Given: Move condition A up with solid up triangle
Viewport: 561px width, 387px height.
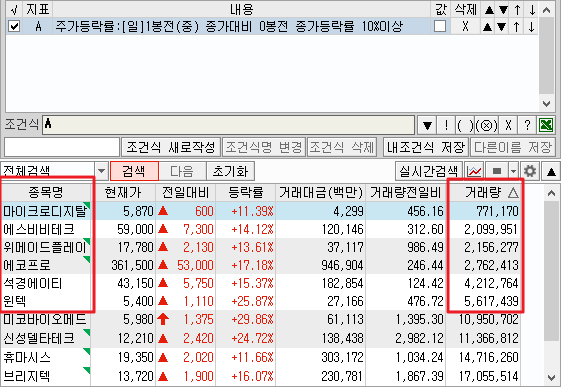Looking at the screenshot, I should click(487, 27).
